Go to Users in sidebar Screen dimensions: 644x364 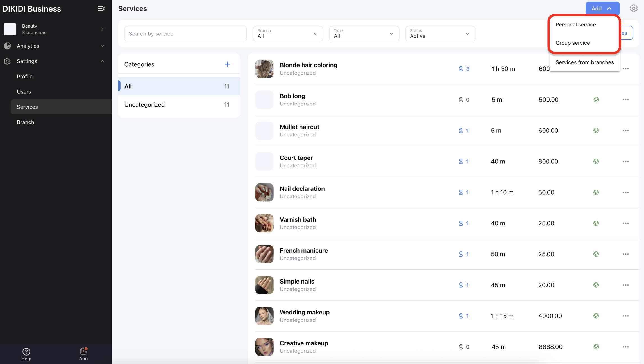(24, 92)
